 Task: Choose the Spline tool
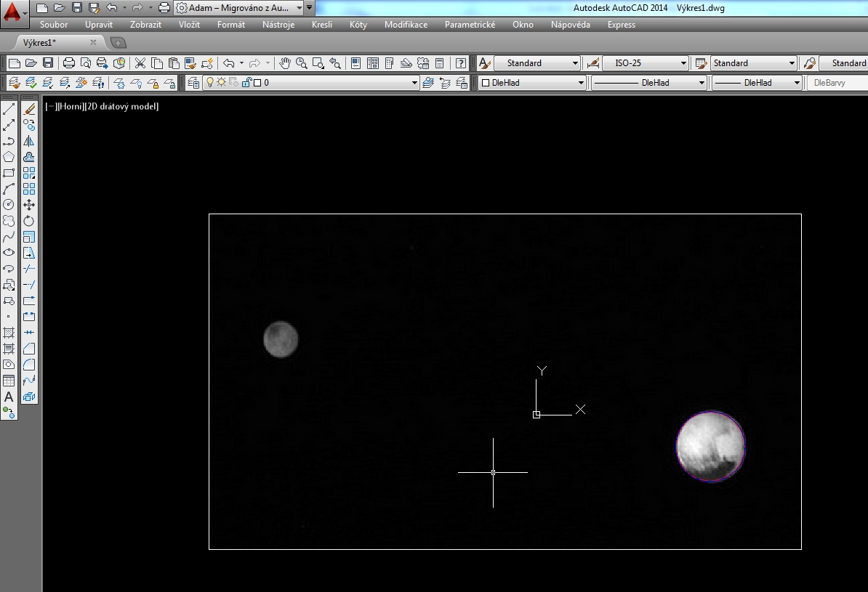point(9,237)
